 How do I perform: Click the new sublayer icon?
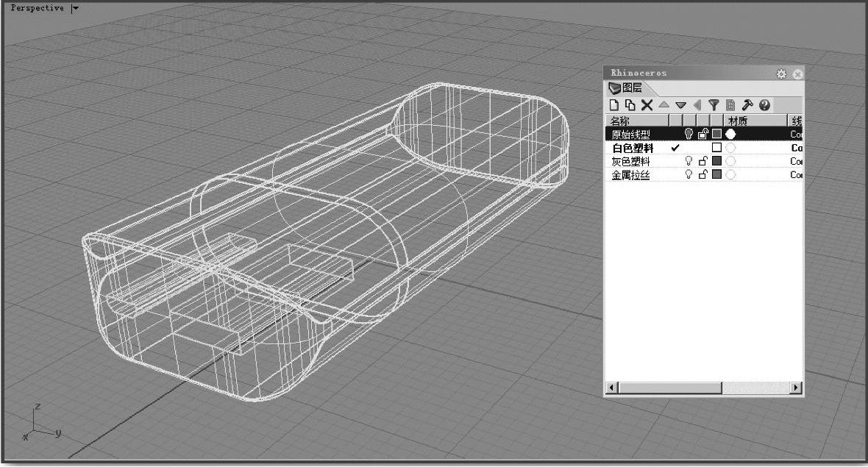(630, 105)
